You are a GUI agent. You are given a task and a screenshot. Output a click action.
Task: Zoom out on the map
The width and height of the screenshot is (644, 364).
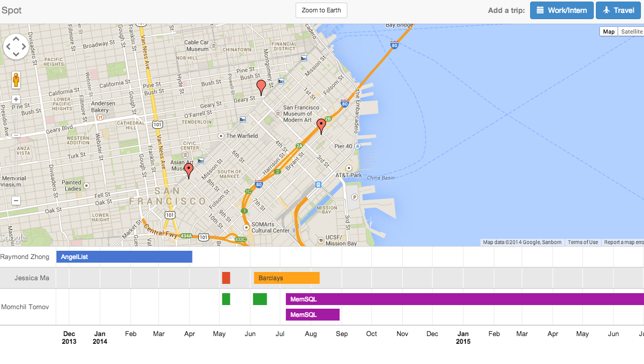coord(16,201)
